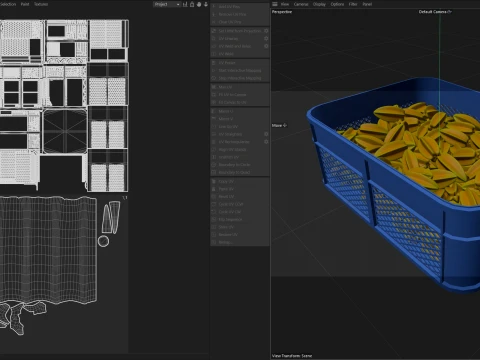This screenshot has width=480, height=360.
Task: Open options gear for Set UVW from Projection
Action: (x=266, y=31)
